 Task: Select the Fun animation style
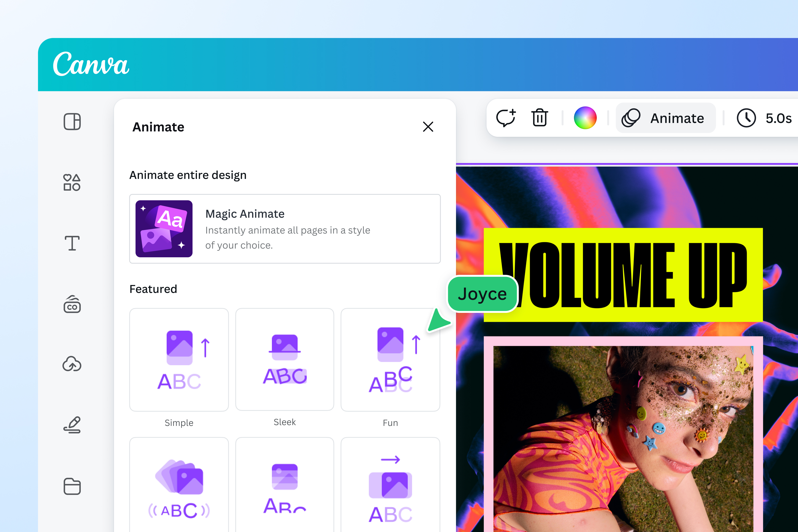[390, 360]
